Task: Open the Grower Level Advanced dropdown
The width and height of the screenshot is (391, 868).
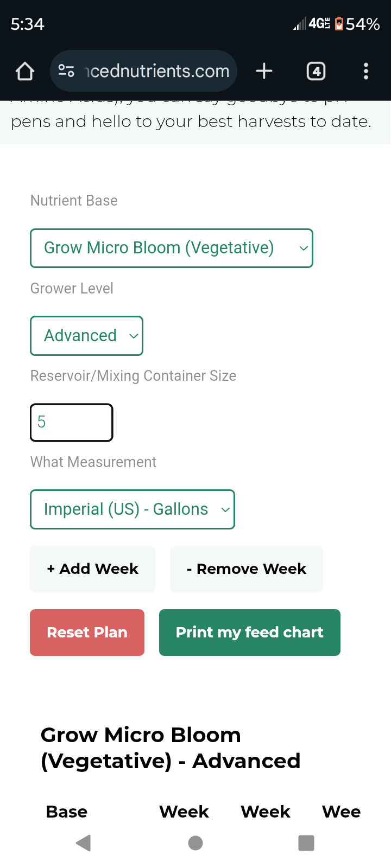Action: 87,336
